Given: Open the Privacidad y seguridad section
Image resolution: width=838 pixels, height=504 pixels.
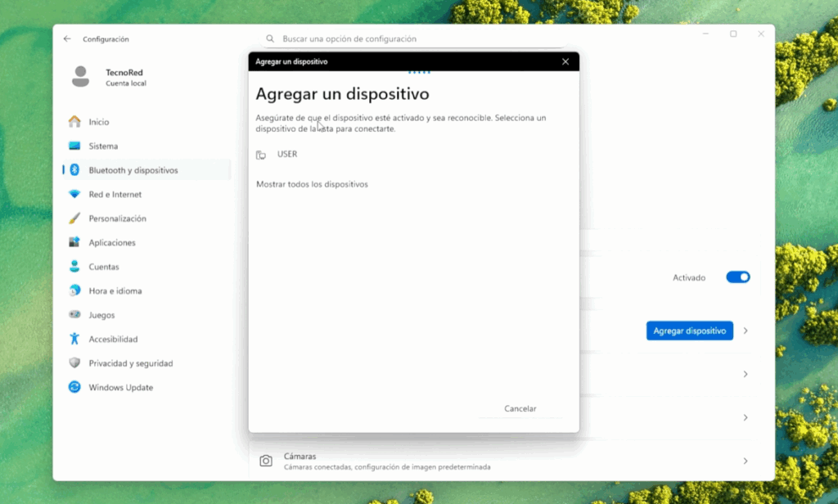Looking at the screenshot, I should [131, 363].
